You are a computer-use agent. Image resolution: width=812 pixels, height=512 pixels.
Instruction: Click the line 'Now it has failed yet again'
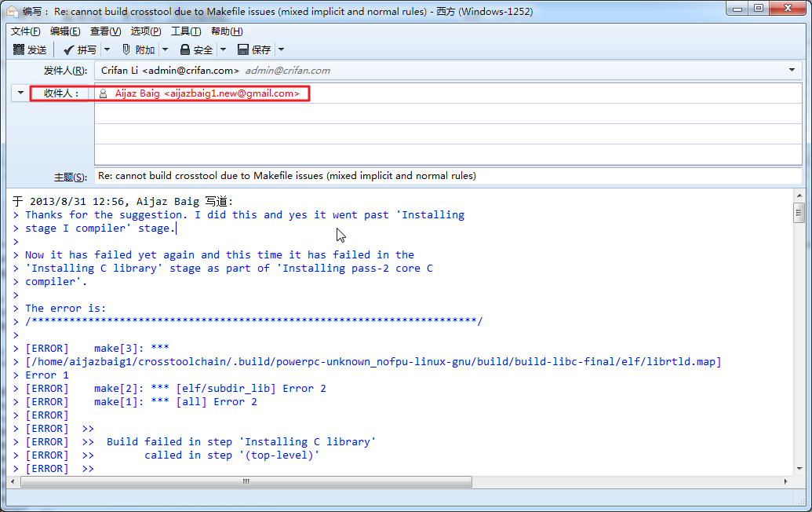(x=220, y=255)
